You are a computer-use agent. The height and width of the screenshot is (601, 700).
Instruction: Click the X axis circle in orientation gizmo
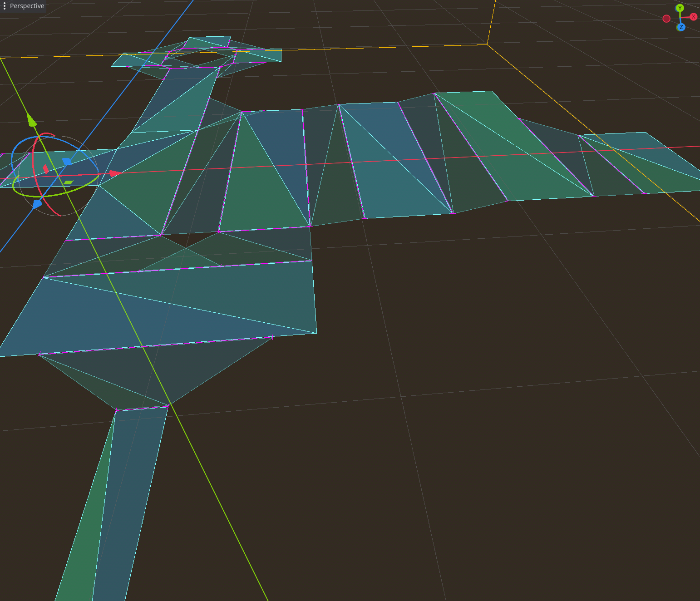coord(694,17)
